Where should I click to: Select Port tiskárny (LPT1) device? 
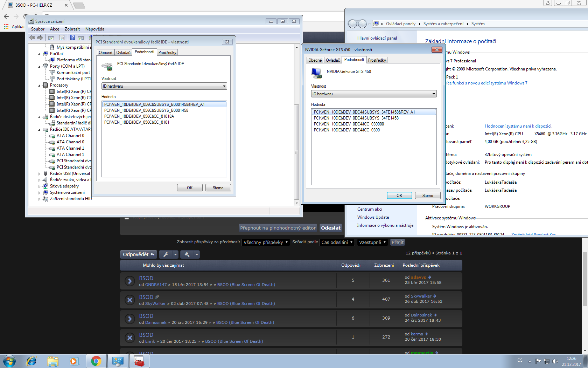point(73,79)
